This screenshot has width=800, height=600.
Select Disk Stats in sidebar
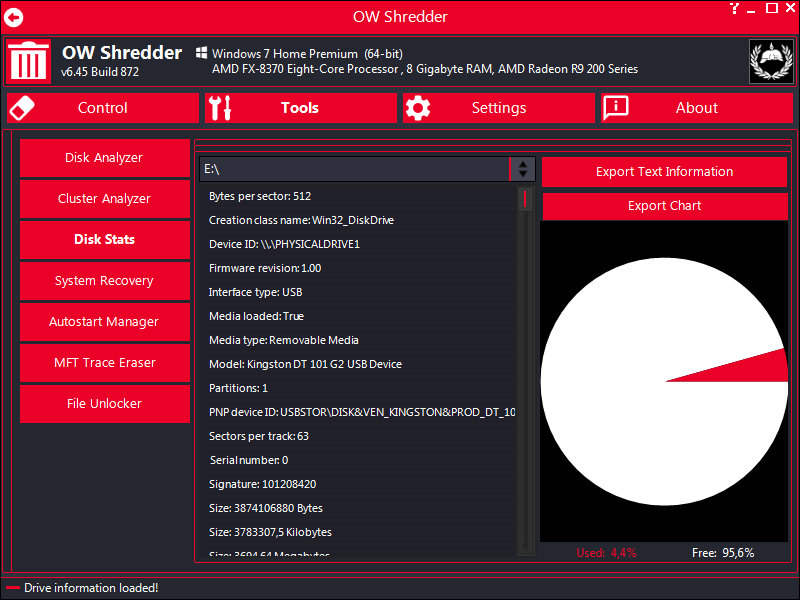105,239
